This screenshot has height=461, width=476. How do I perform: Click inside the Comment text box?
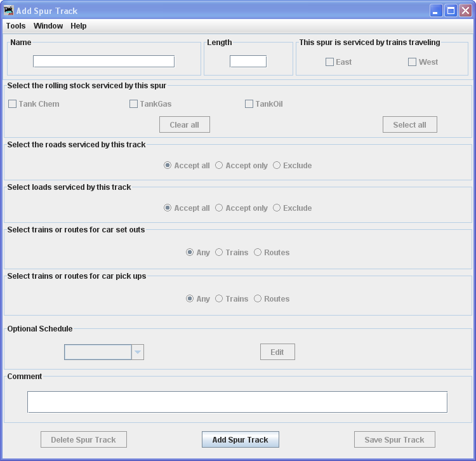(237, 402)
